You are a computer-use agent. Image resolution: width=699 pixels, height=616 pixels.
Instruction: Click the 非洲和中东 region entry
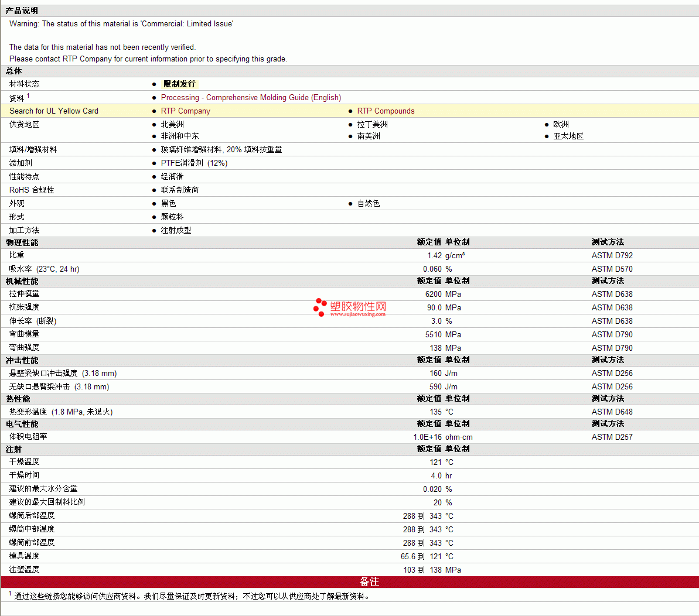(x=180, y=136)
